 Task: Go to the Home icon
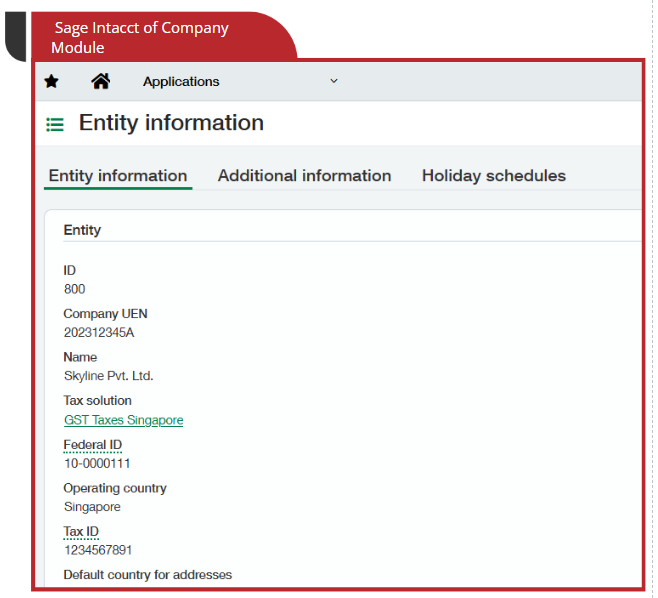click(x=100, y=82)
